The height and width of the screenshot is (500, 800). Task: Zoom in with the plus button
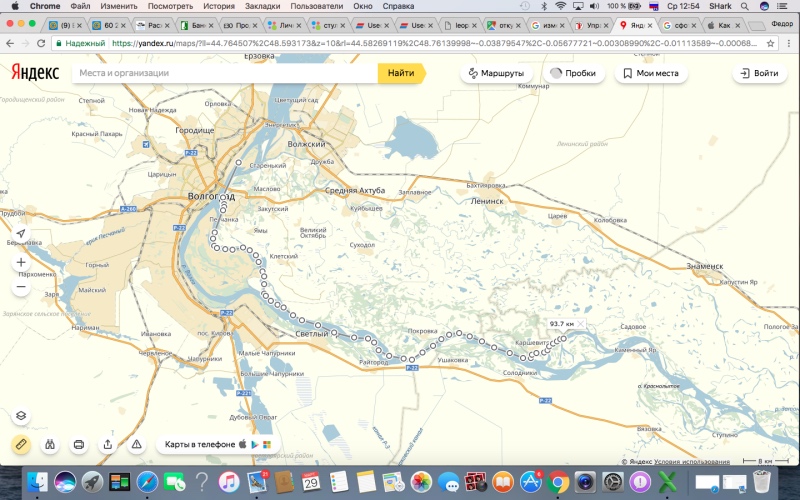coord(21,263)
